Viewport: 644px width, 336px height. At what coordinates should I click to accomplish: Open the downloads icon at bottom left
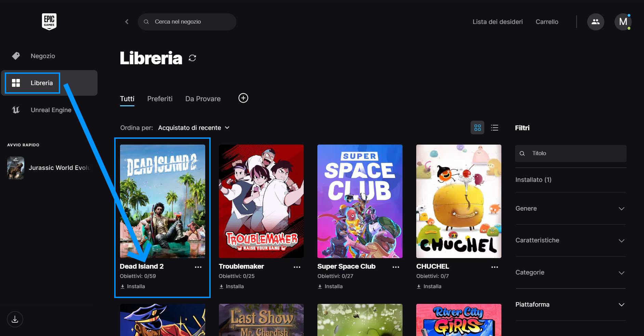15,319
